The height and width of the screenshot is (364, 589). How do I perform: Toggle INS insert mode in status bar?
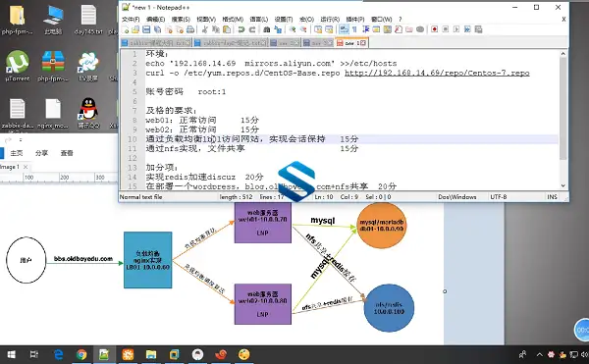click(x=552, y=197)
